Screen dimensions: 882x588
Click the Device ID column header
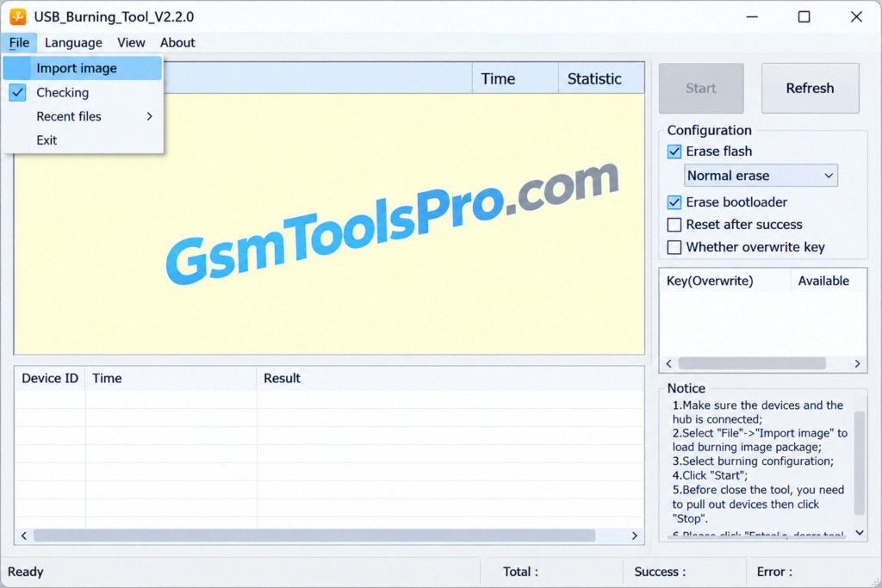click(x=50, y=378)
